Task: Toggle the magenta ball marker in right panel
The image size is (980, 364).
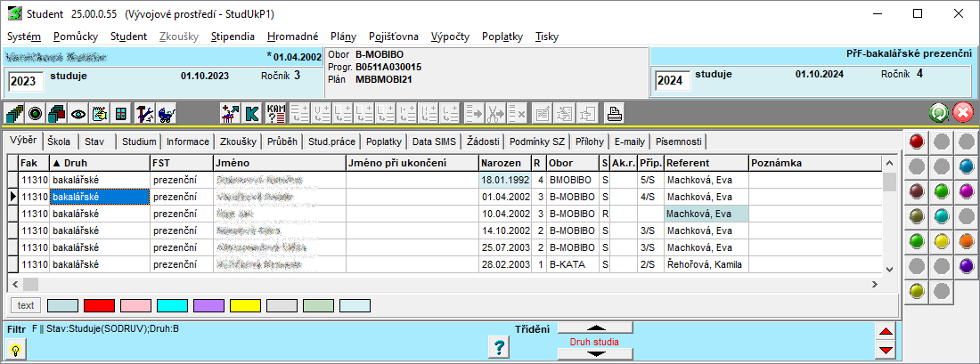Action: point(966,190)
